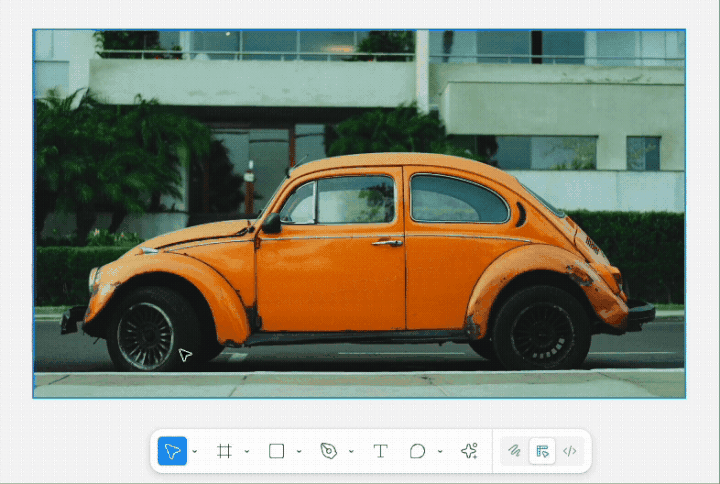
Task: Select the Comment tool
Action: [x=417, y=451]
